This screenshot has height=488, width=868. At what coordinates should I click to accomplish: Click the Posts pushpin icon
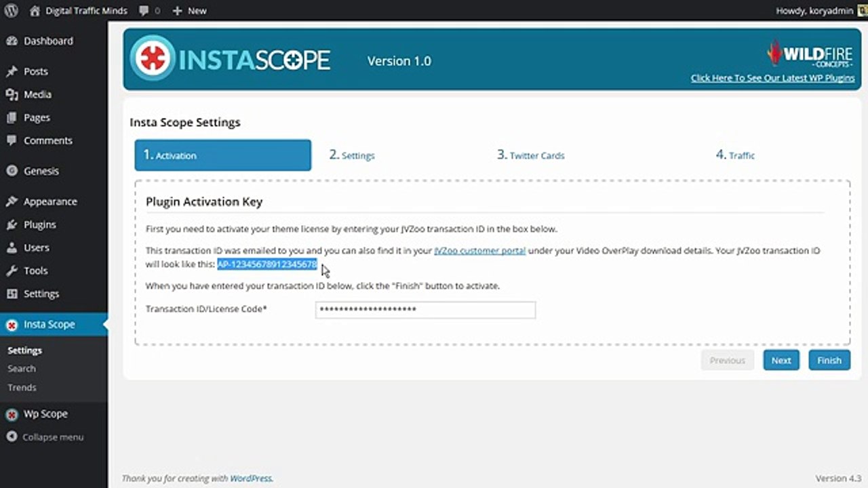(x=12, y=71)
